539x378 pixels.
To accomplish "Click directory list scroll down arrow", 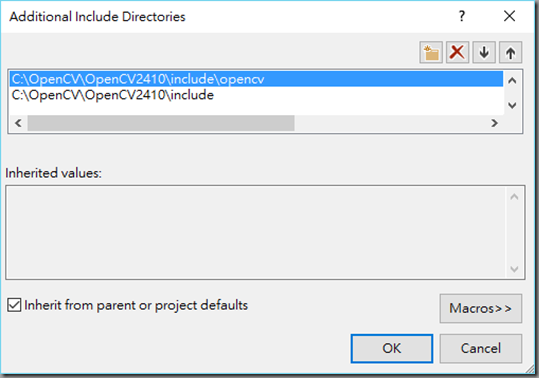I will pyautogui.click(x=512, y=105).
